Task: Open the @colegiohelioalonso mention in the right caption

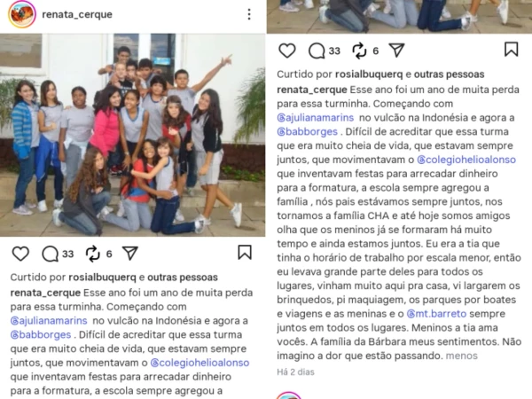Action: (x=466, y=160)
